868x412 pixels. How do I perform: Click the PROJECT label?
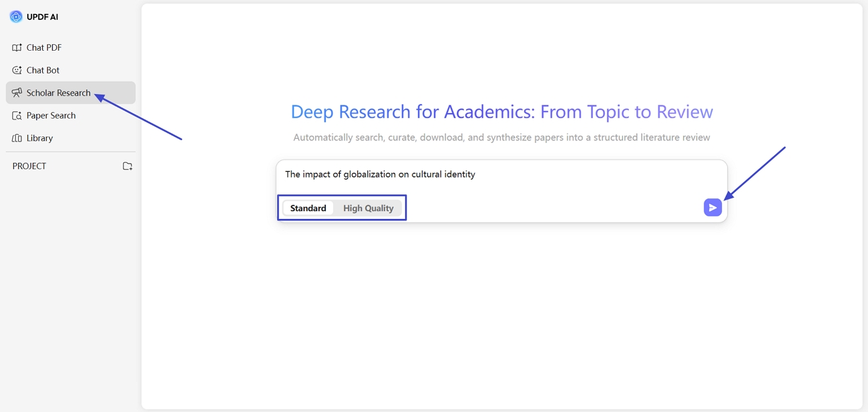(29, 166)
